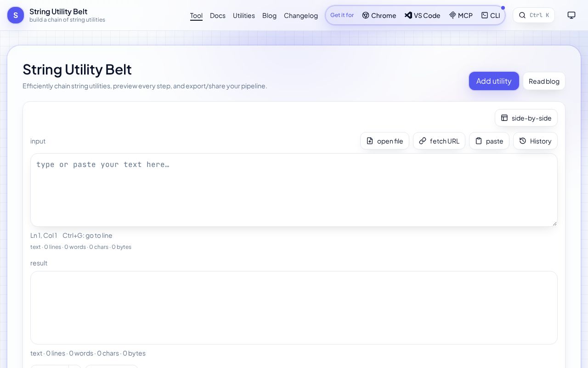
Task: Click the 'Ln 1, Col 1' indicator
Action: coord(44,235)
